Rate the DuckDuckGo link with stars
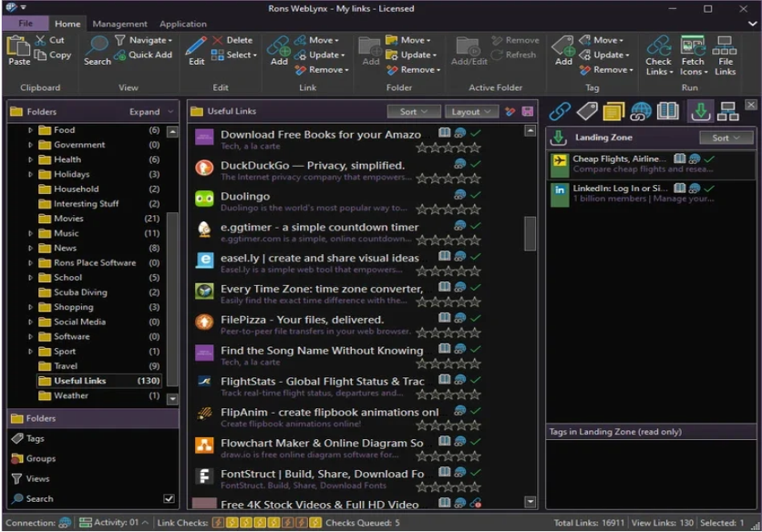The width and height of the screenshot is (762, 532). (x=448, y=179)
